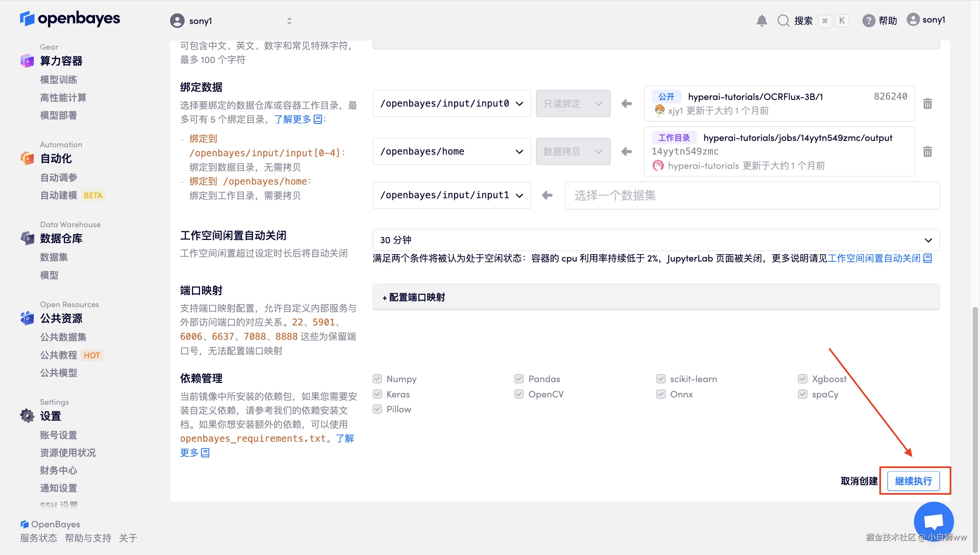The height and width of the screenshot is (555, 980).
Task: Toggle the OpenCV dependency checkbox
Action: tap(519, 394)
